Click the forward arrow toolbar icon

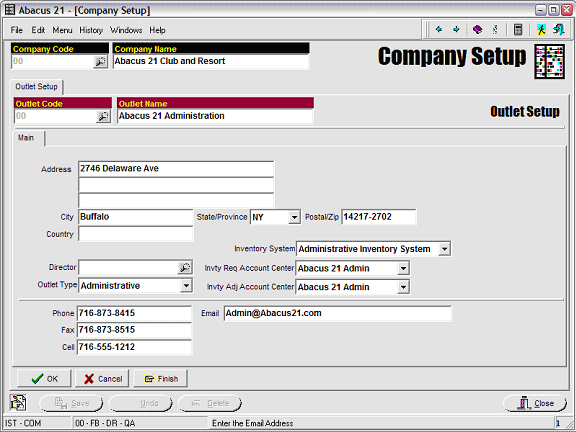coord(456,29)
